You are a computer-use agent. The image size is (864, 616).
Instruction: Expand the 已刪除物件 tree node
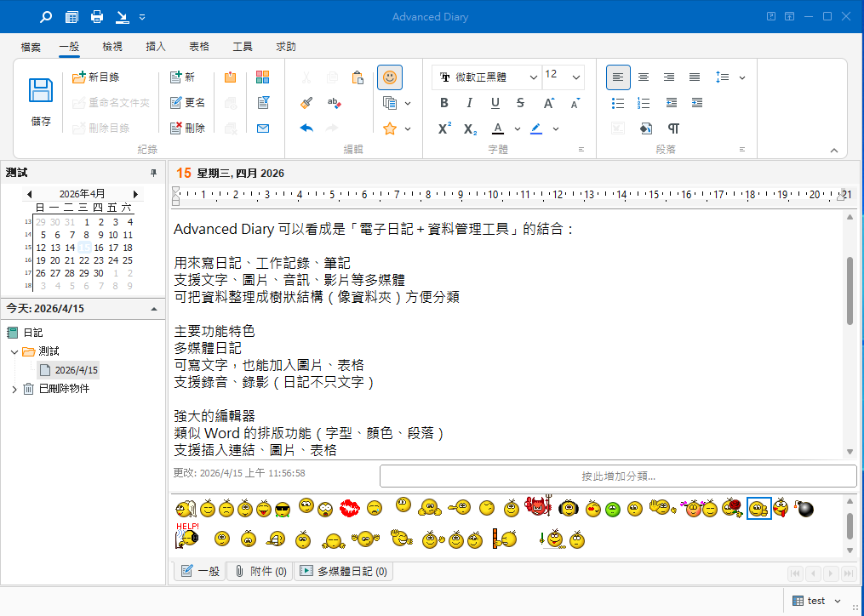(14, 389)
